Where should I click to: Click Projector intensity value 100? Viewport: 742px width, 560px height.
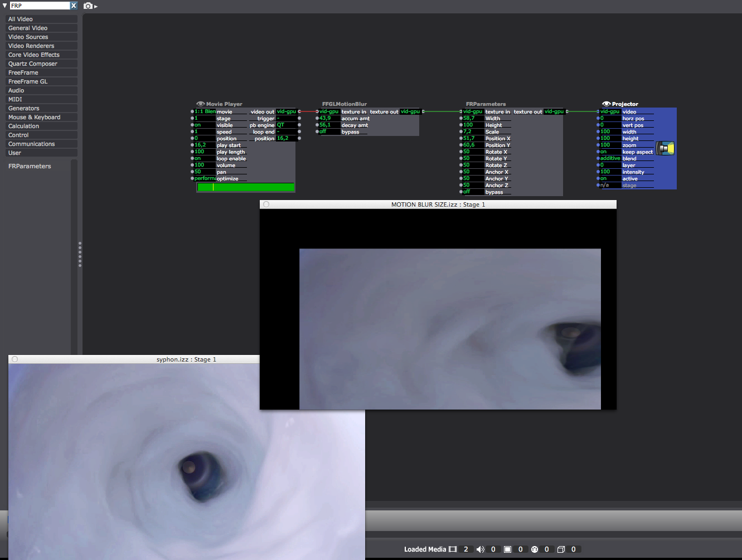click(x=610, y=172)
